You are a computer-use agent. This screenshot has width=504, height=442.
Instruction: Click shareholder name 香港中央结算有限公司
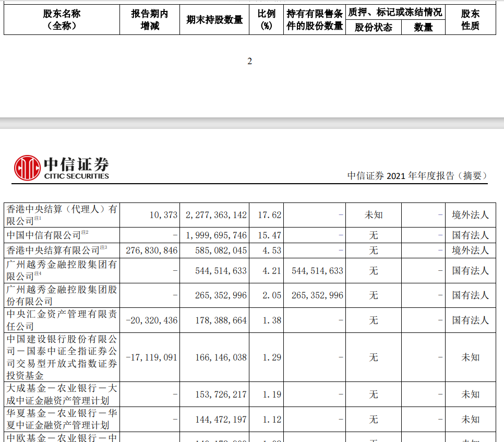[56, 250]
